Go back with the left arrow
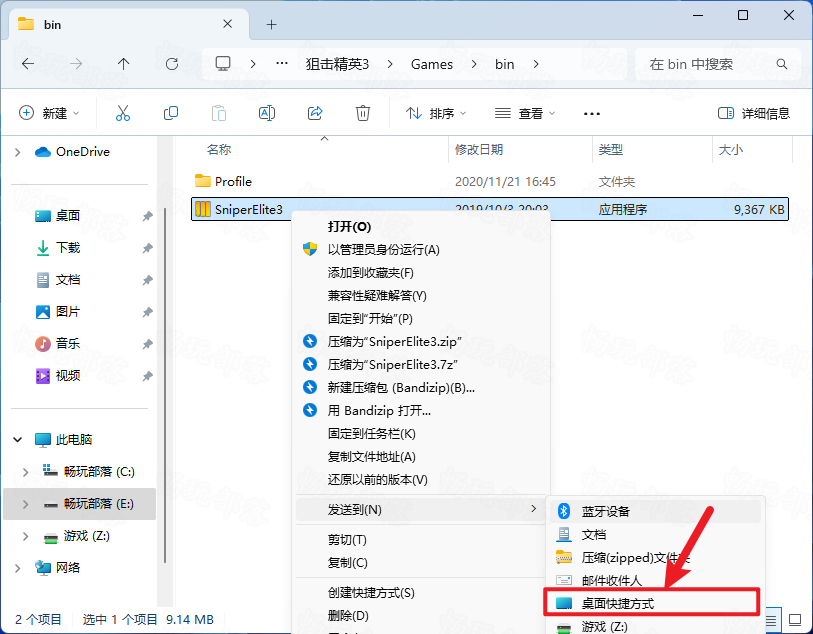813x634 pixels. coord(28,64)
